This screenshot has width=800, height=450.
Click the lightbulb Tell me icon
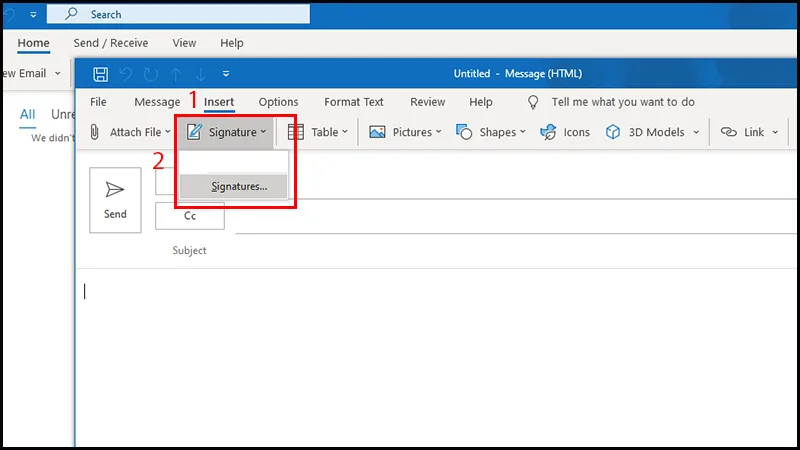533,103
